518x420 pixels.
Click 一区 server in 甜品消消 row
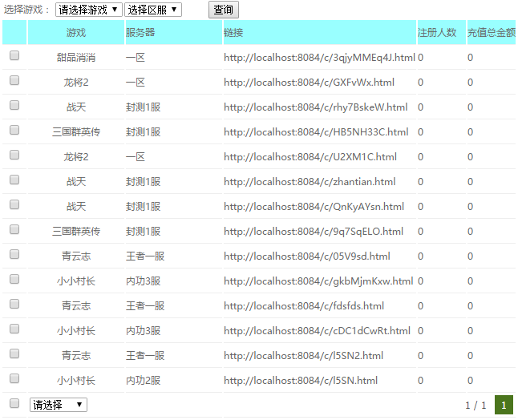pyautogui.click(x=136, y=58)
